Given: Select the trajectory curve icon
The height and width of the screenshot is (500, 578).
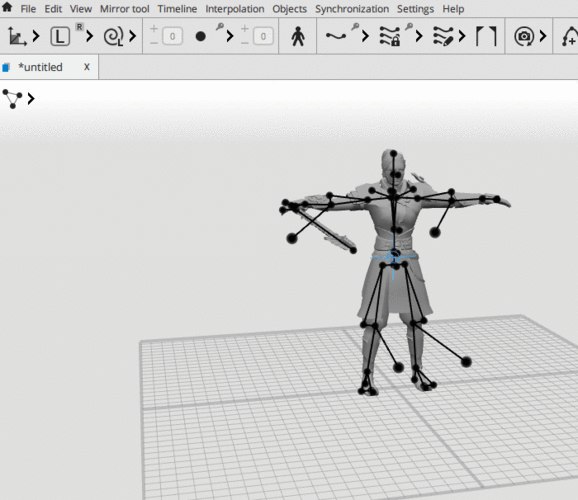Looking at the screenshot, I should pos(336,36).
